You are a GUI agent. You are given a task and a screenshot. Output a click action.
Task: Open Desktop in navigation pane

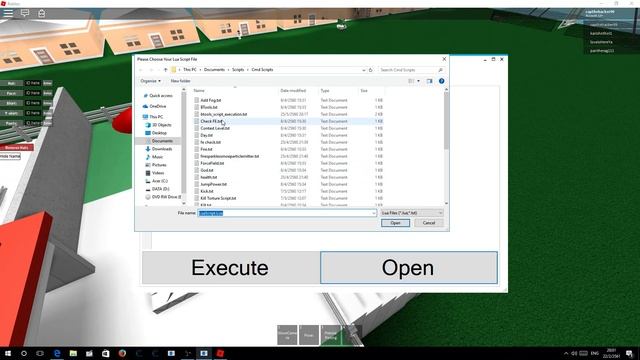click(x=159, y=133)
